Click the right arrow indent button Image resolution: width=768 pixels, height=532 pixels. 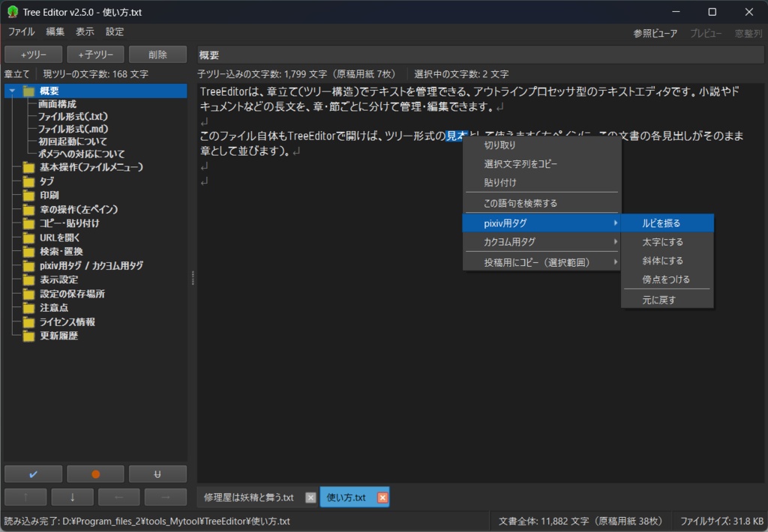click(166, 497)
